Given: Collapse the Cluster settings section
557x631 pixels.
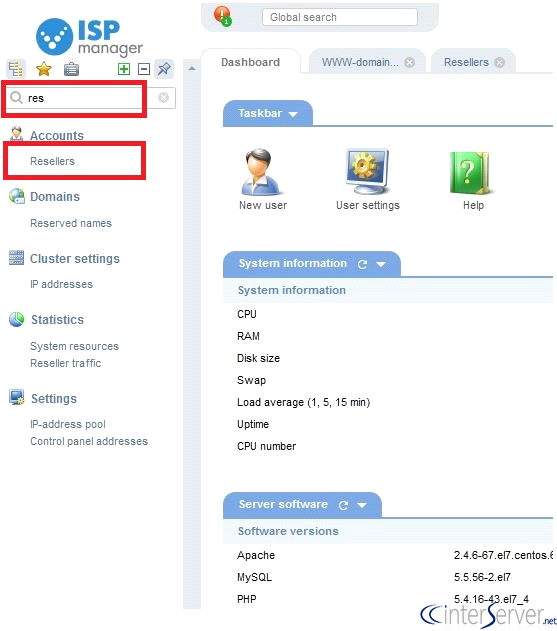Looking at the screenshot, I should pyautogui.click(x=75, y=258).
